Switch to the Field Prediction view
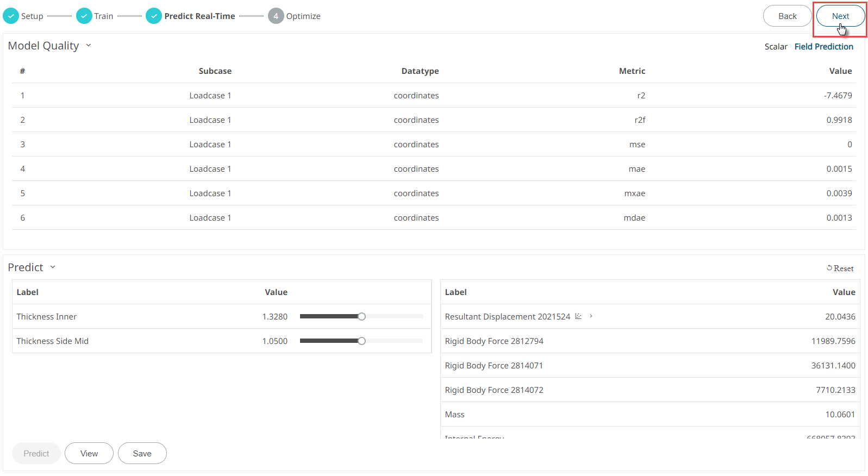The height and width of the screenshot is (476, 868). [823, 47]
